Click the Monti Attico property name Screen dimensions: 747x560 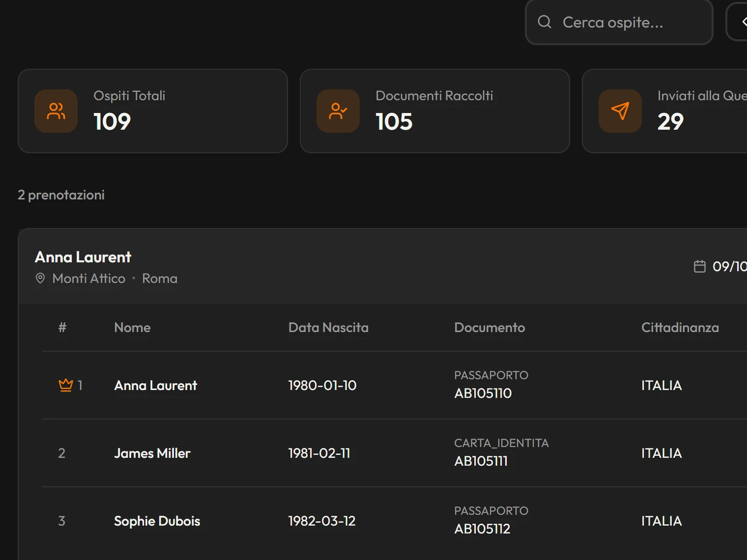point(89,278)
